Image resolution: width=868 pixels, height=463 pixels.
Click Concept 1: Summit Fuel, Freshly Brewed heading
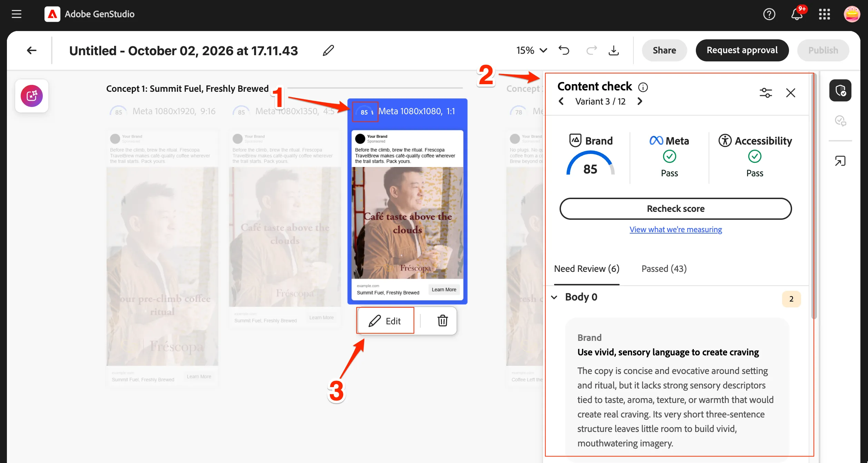click(187, 89)
